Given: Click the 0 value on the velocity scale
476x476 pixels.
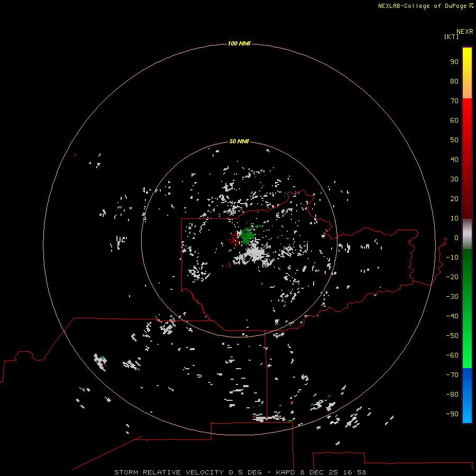Looking at the screenshot, I should pyautogui.click(x=456, y=237).
